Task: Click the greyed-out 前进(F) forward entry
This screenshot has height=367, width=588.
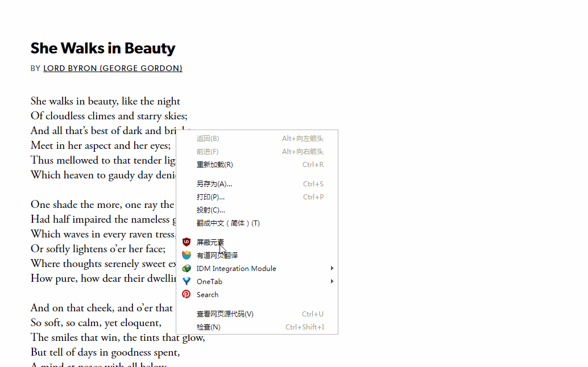Action: click(208, 152)
